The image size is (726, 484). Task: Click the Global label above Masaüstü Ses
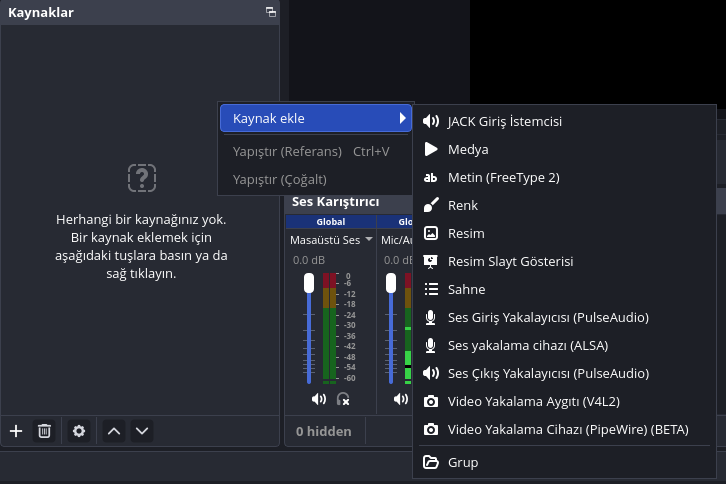331,222
